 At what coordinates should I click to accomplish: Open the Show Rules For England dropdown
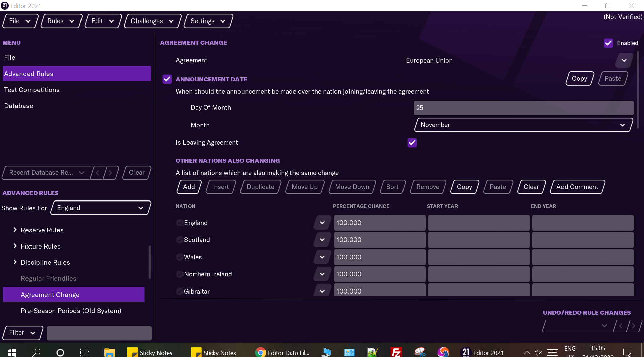pos(101,208)
